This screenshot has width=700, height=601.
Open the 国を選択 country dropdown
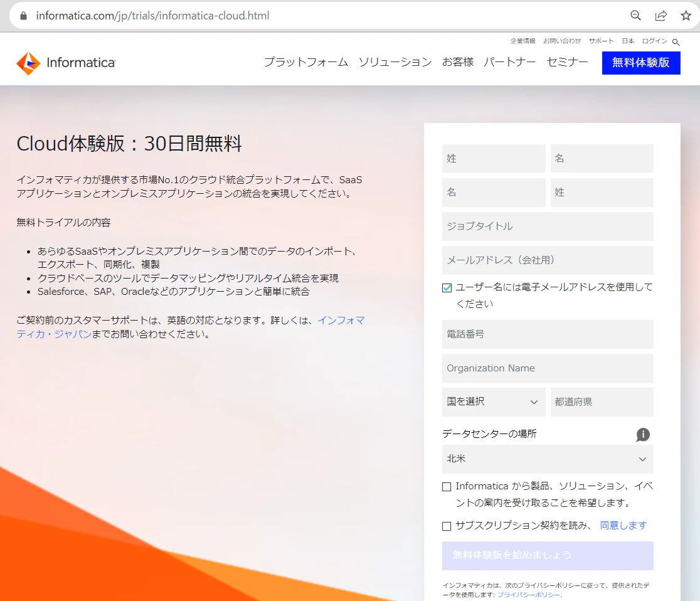[494, 402]
